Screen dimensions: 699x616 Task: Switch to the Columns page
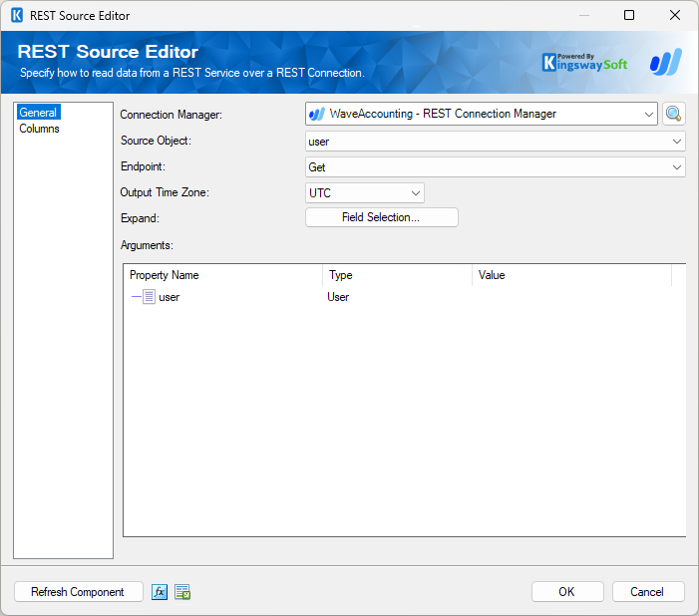coord(39,129)
